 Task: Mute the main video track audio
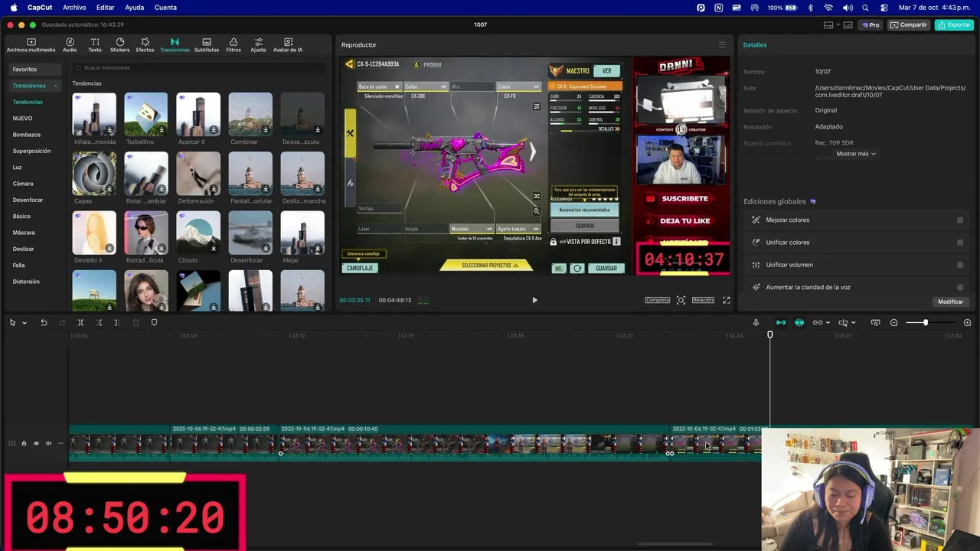click(x=48, y=443)
